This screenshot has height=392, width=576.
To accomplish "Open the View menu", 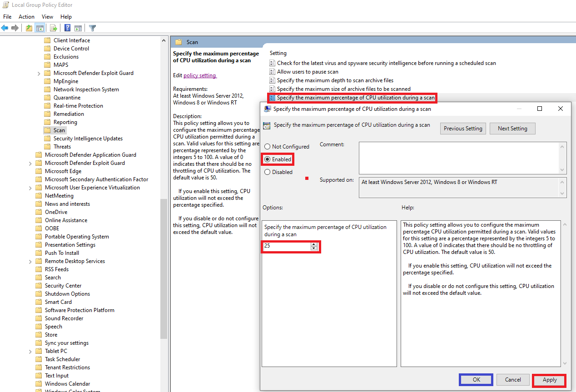I will 47,16.
